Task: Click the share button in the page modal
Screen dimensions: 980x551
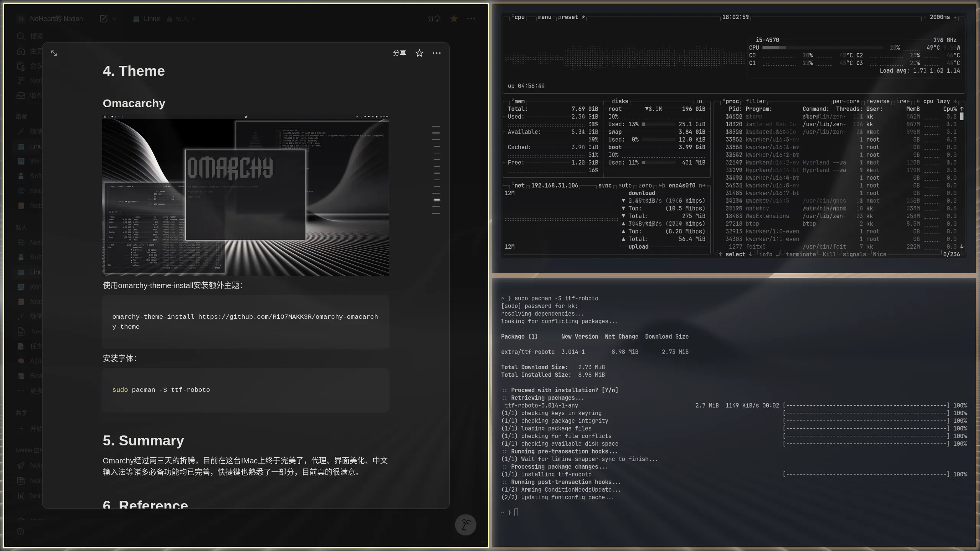Action: tap(399, 53)
